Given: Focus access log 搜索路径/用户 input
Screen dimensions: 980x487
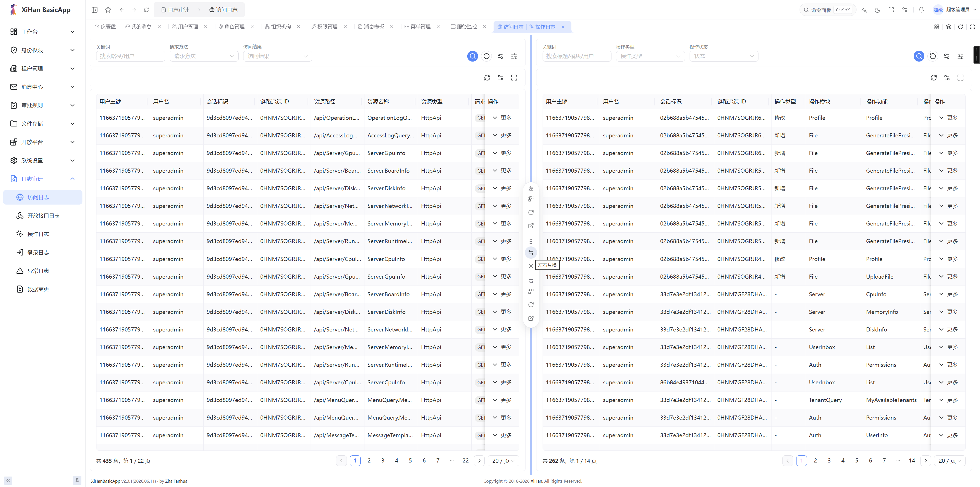Looking at the screenshot, I should click(x=130, y=56).
